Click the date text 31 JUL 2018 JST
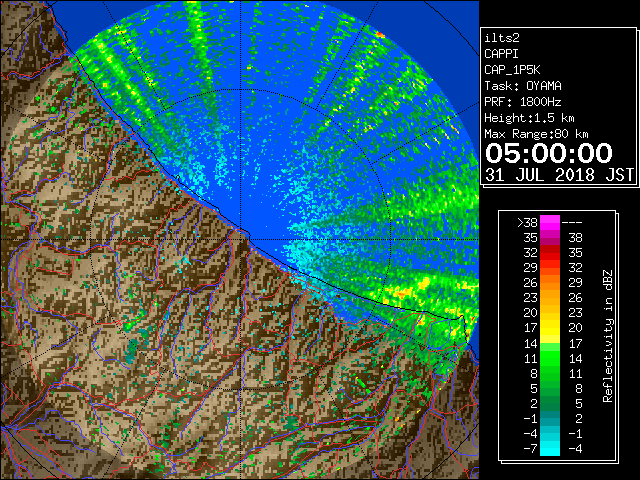 (x=559, y=175)
